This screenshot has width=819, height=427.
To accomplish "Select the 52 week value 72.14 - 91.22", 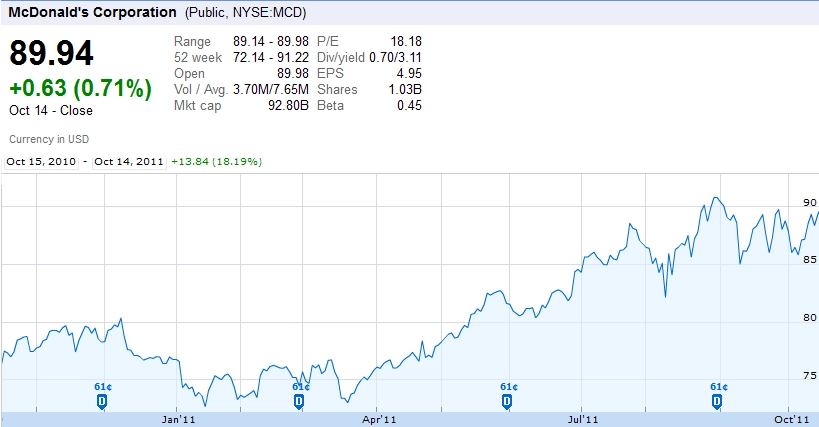I will [x=271, y=57].
